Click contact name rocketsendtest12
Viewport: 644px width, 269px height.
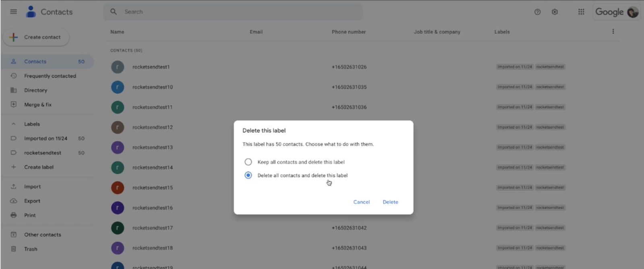click(x=153, y=127)
